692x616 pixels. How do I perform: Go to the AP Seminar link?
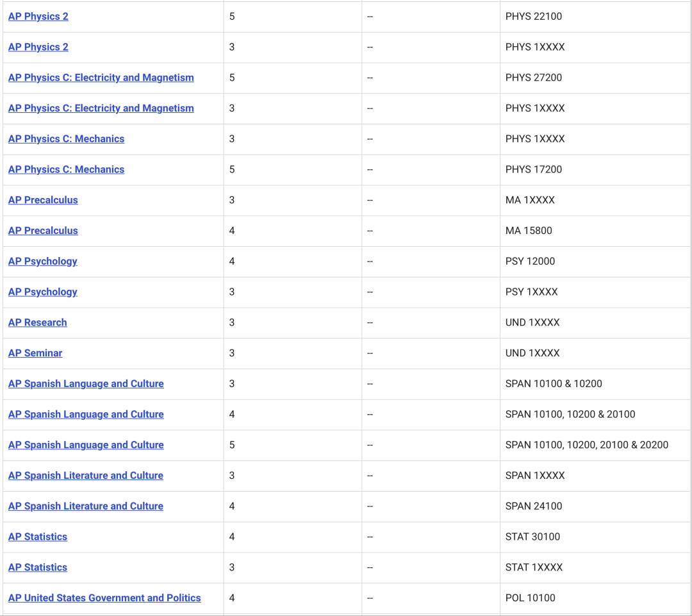(35, 353)
